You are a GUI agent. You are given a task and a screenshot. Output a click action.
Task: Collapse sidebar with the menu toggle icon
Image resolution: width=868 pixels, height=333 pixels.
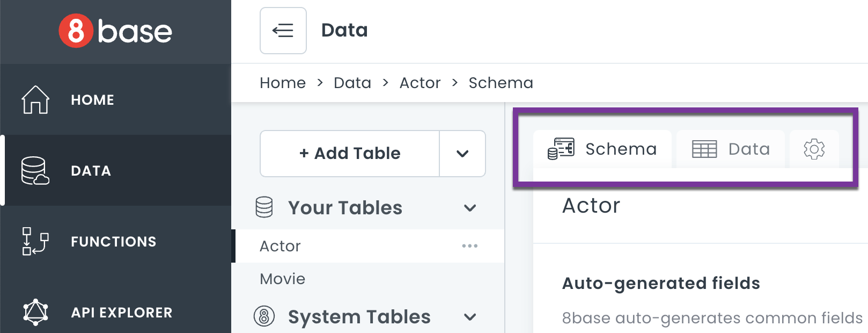pyautogui.click(x=283, y=31)
